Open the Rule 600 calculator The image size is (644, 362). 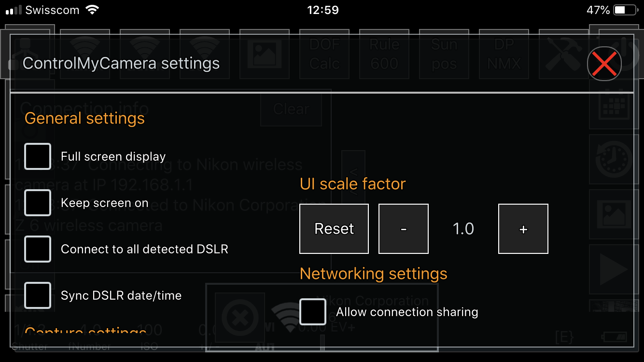click(x=384, y=54)
